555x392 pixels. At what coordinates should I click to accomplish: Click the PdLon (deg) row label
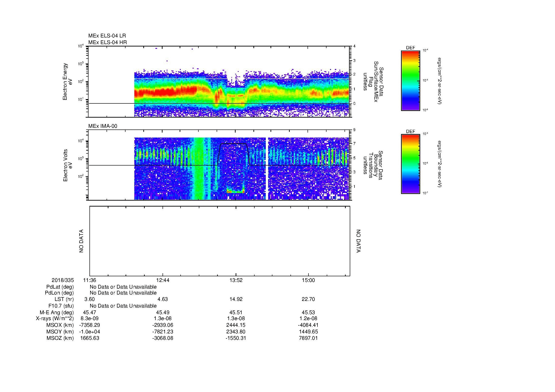[x=59, y=293]
